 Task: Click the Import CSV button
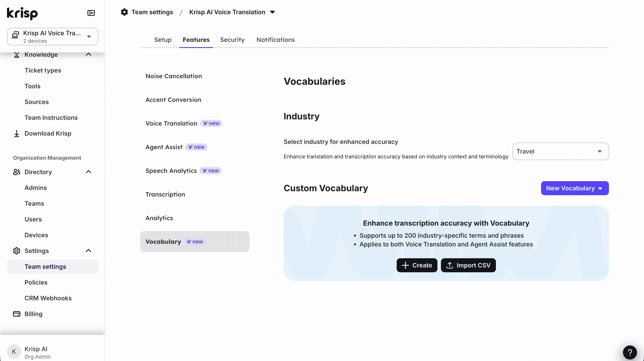[468, 265]
